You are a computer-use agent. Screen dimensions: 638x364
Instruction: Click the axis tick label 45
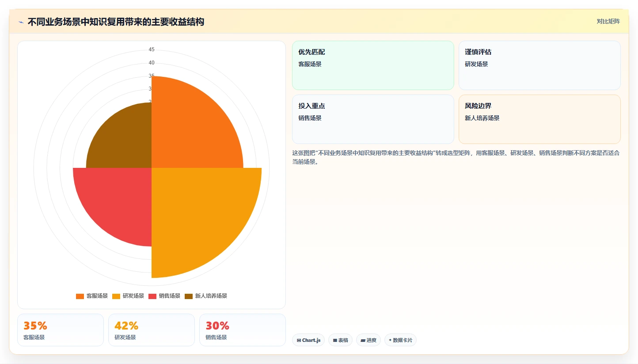tap(152, 49)
